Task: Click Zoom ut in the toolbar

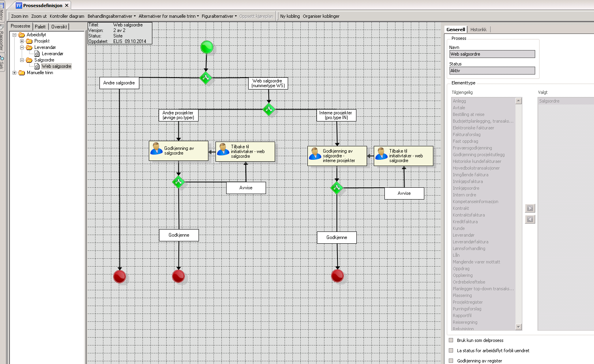Action: [x=39, y=16]
